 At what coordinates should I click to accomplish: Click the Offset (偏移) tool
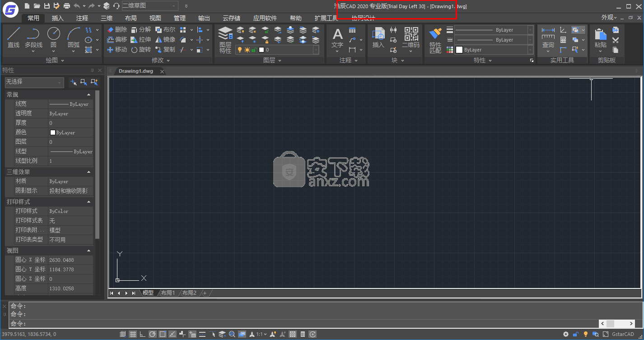(x=117, y=39)
